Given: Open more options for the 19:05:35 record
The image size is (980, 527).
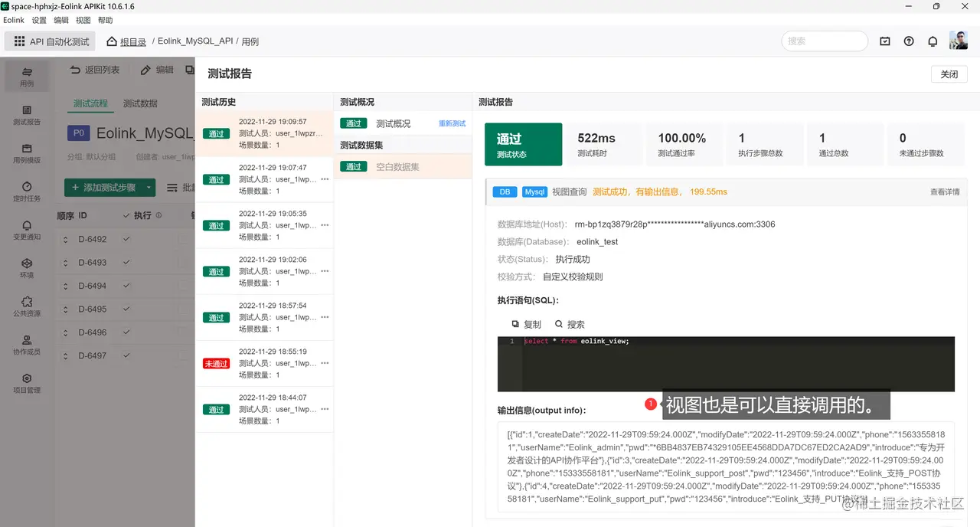Looking at the screenshot, I should pos(325,225).
